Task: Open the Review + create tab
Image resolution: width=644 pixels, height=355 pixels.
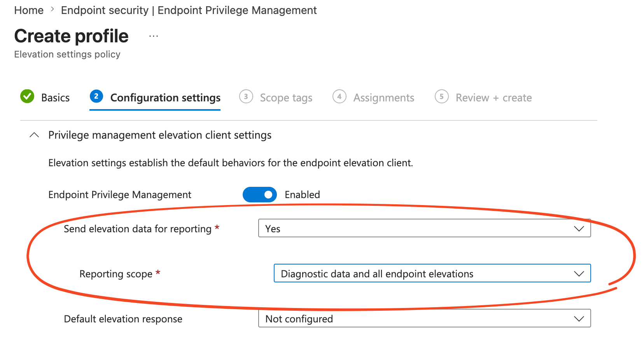Action: pos(494,98)
